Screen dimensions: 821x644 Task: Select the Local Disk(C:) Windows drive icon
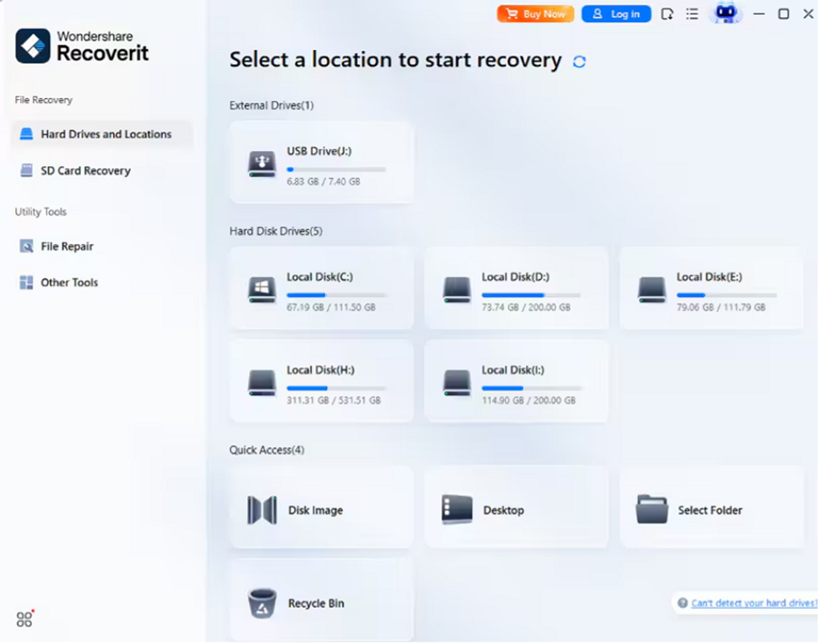[x=262, y=291]
